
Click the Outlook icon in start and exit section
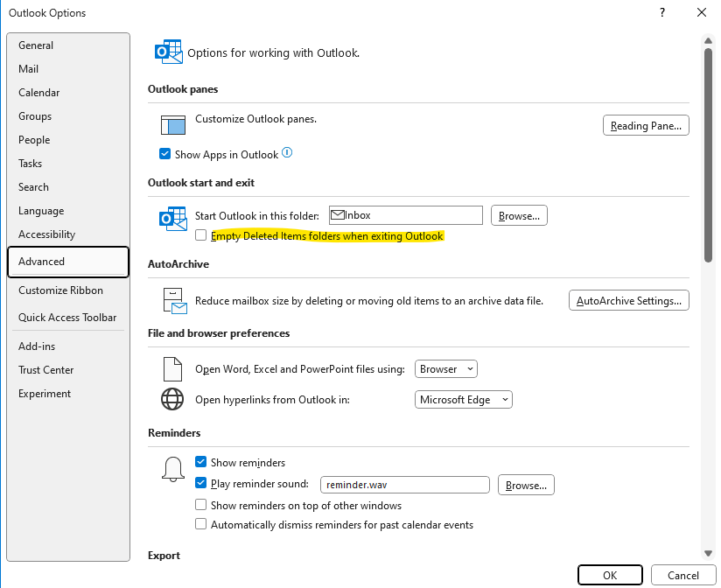click(x=173, y=219)
